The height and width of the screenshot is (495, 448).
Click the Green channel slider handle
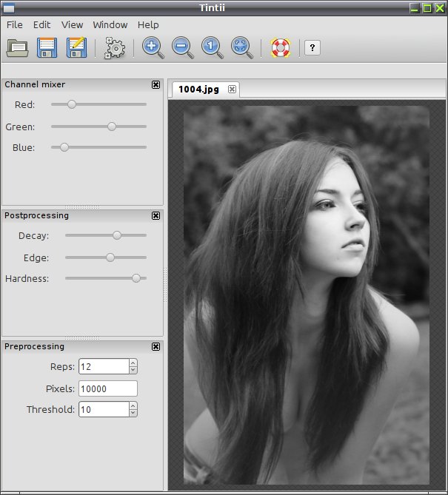[x=112, y=127]
